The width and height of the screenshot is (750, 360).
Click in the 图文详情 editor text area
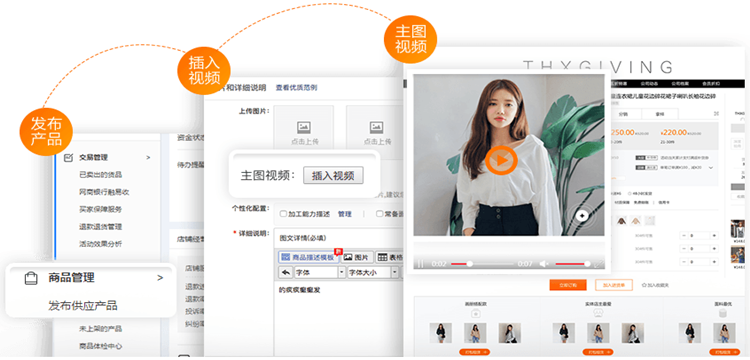click(x=339, y=318)
